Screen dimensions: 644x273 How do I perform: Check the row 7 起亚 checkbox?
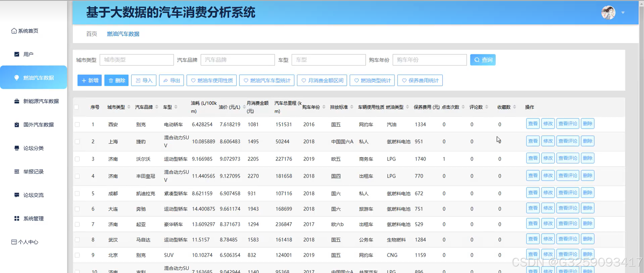[77, 224]
